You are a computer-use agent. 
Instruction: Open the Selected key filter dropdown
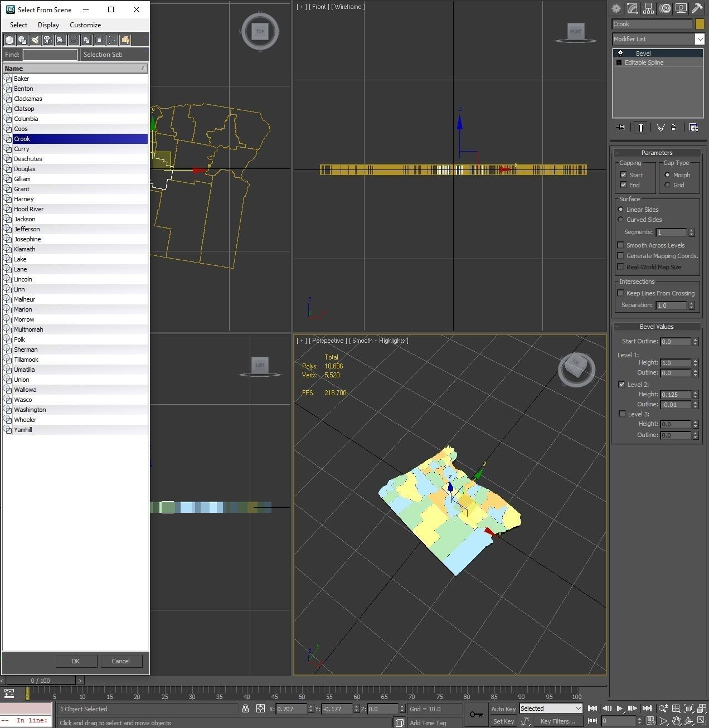click(x=551, y=708)
